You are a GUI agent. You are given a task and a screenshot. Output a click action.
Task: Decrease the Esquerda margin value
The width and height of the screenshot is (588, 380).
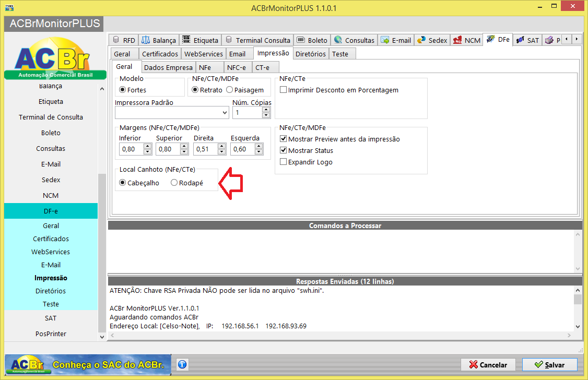click(258, 152)
